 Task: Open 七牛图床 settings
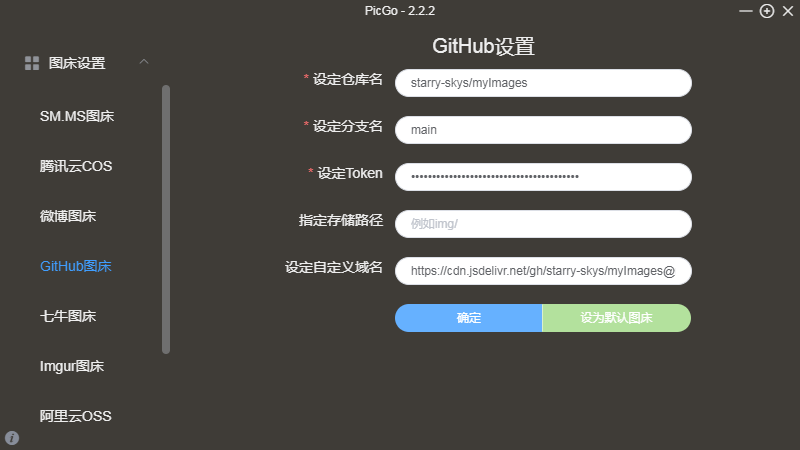pyautogui.click(x=68, y=316)
